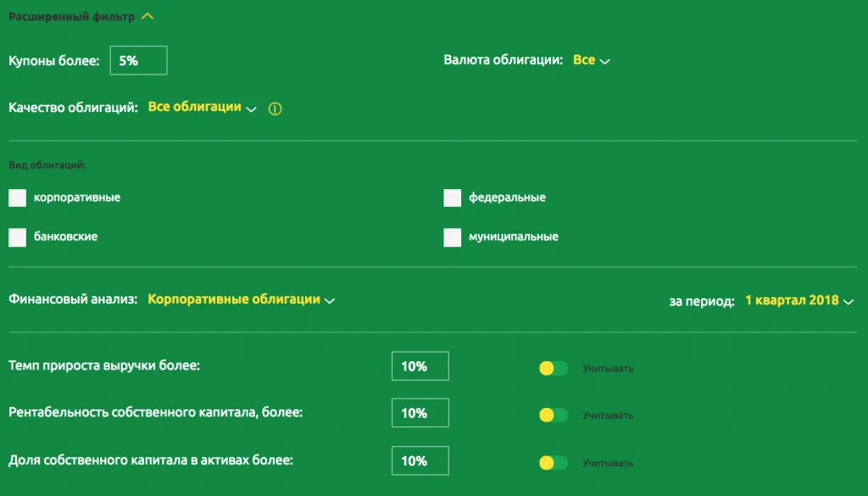Open the Валюта облигации dropdown
This screenshot has width=868, height=496.
(x=592, y=61)
